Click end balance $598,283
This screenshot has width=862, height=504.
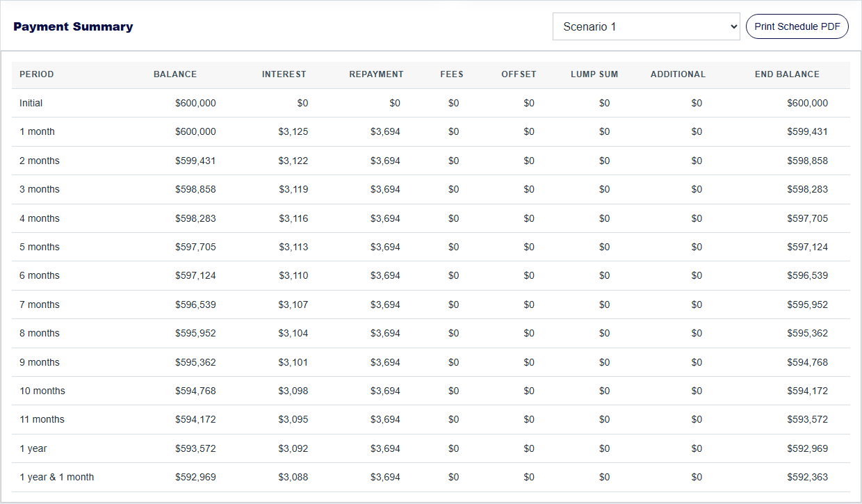point(808,189)
